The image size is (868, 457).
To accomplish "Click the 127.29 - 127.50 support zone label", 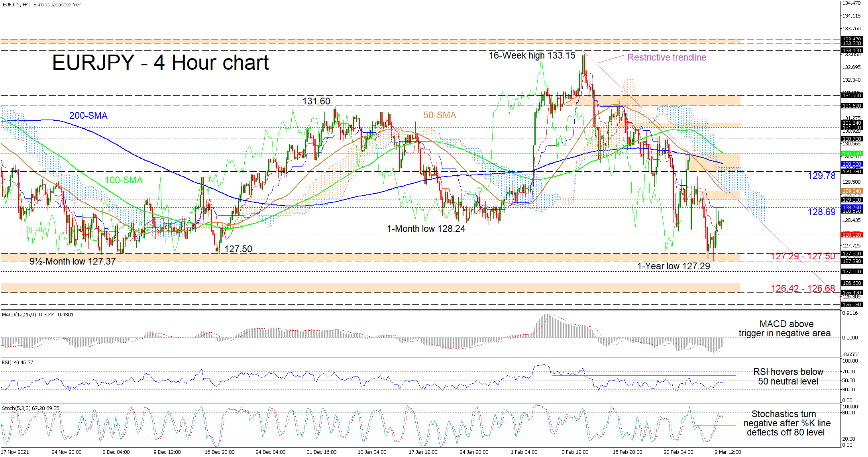I will pos(803,256).
